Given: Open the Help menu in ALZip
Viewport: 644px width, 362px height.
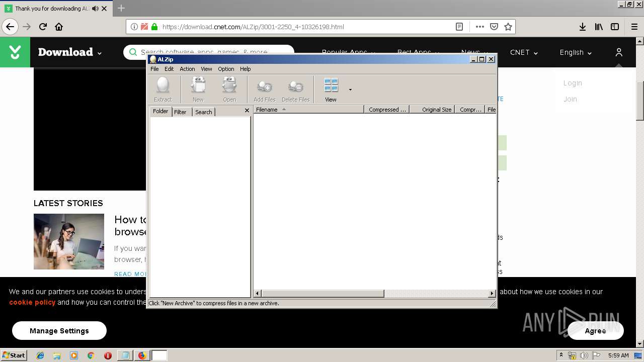Looking at the screenshot, I should click(x=245, y=69).
